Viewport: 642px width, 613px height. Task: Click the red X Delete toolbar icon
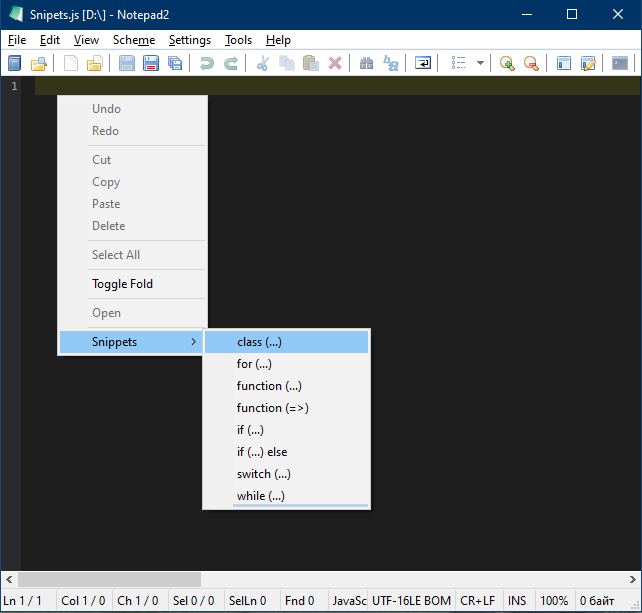pos(335,63)
